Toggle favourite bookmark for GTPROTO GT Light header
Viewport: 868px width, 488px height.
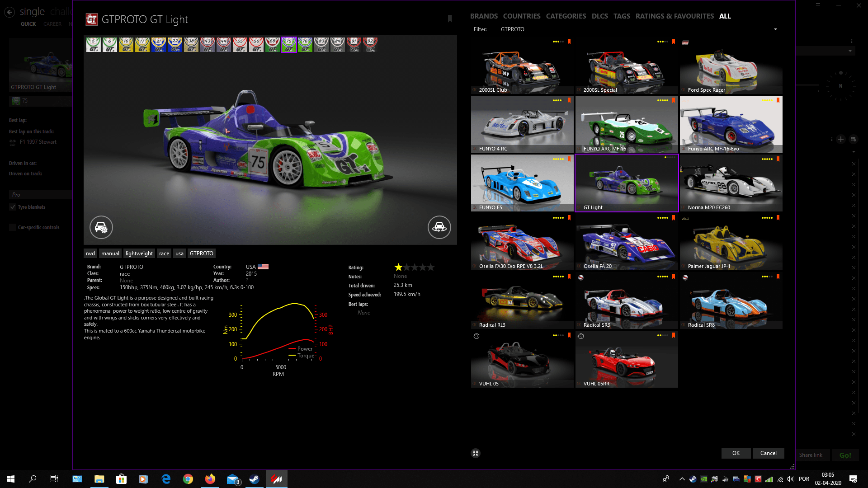tap(450, 19)
